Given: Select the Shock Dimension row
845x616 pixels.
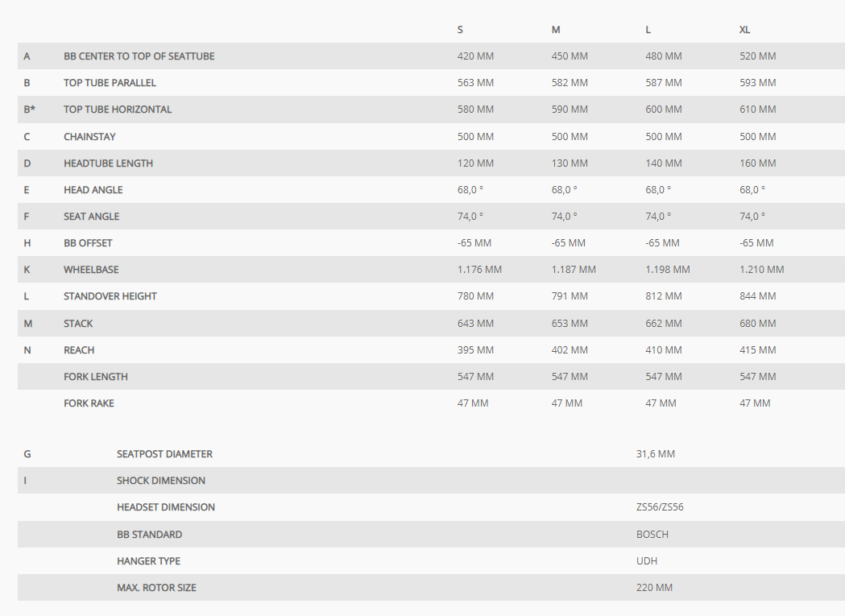Looking at the screenshot, I should pos(431,480).
